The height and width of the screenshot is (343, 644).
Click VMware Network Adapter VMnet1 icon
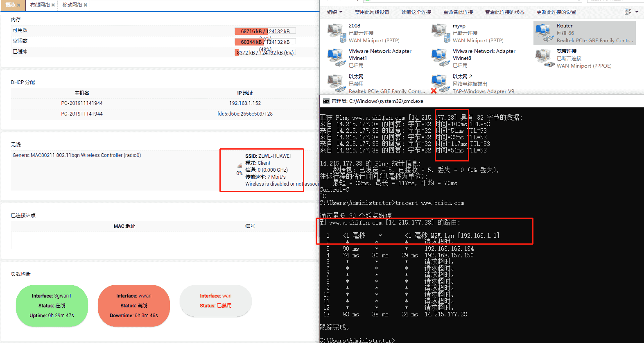point(337,58)
